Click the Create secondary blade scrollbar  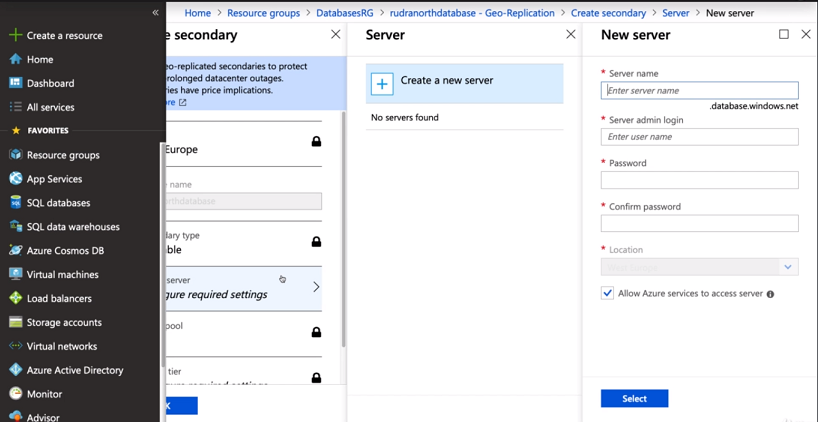(343, 230)
